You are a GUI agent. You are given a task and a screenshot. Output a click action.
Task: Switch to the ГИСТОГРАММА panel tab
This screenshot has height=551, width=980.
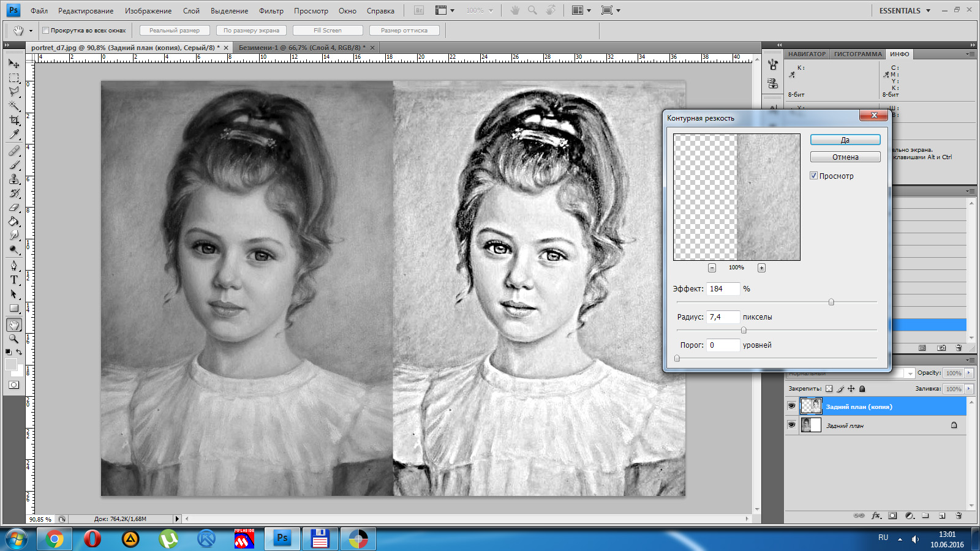click(858, 54)
